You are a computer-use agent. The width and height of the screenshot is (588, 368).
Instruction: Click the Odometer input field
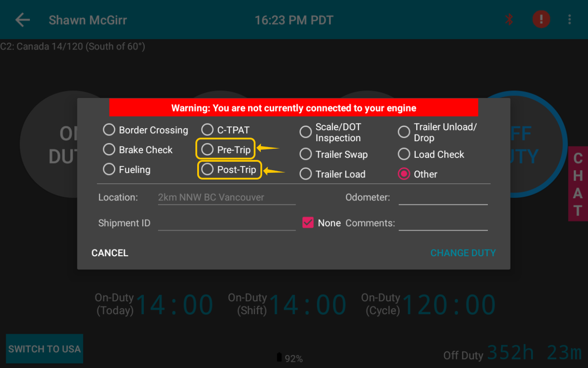443,197
